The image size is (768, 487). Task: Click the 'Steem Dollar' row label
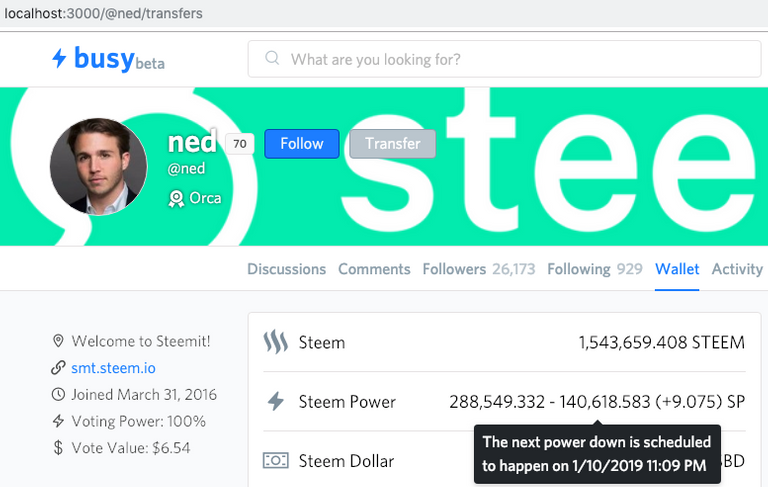tap(346, 461)
